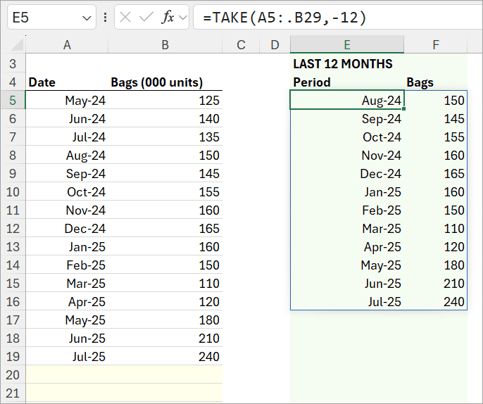Select cell B19 with value 240
This screenshot has height=404, width=483.
[165, 356]
